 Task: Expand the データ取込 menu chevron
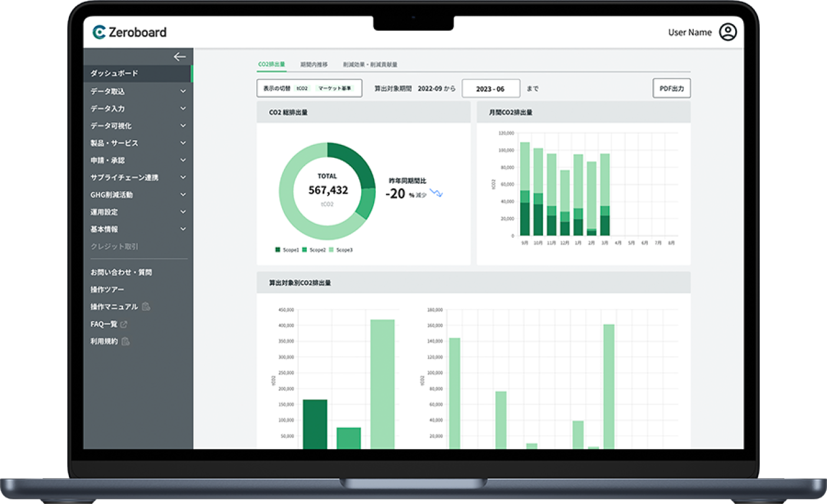coord(183,91)
